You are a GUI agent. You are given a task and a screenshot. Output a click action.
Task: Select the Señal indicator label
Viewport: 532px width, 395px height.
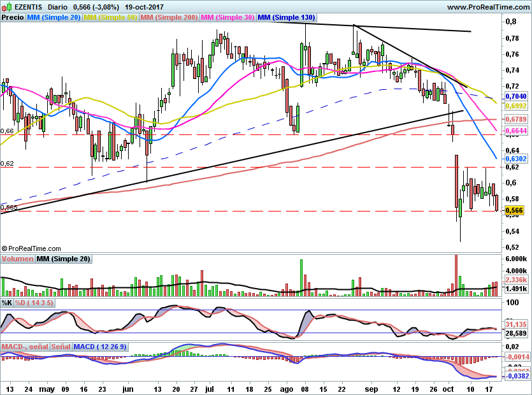point(61,347)
